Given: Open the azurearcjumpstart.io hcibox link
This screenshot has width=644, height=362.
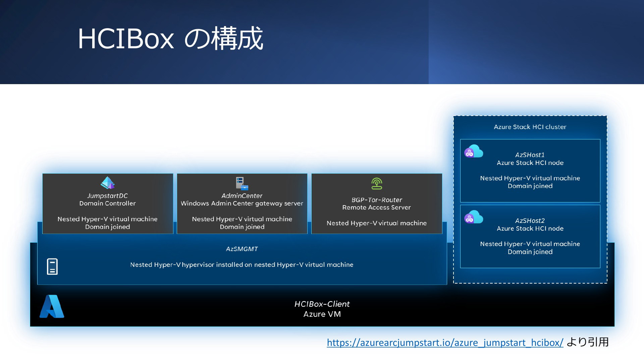Looking at the screenshot, I should pyautogui.click(x=445, y=343).
